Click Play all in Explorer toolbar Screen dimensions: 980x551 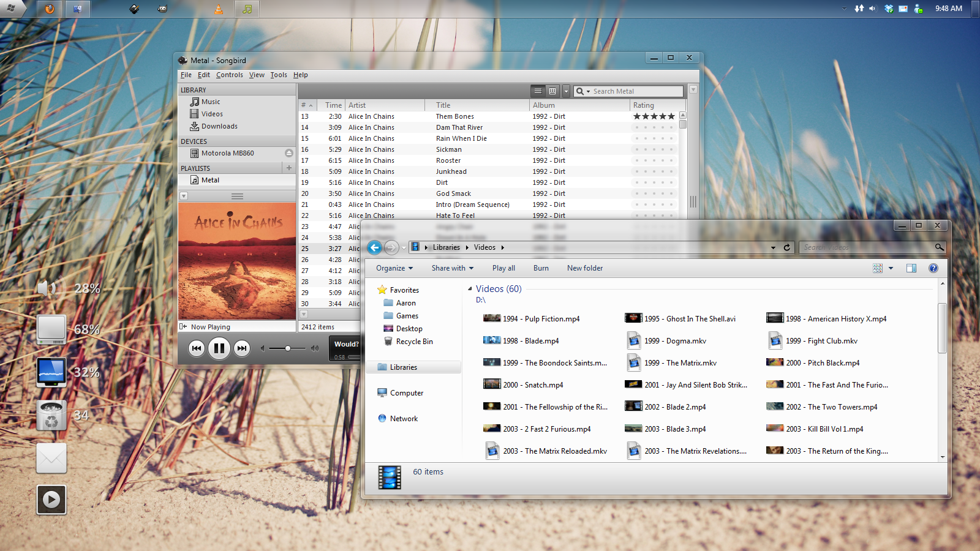point(503,268)
